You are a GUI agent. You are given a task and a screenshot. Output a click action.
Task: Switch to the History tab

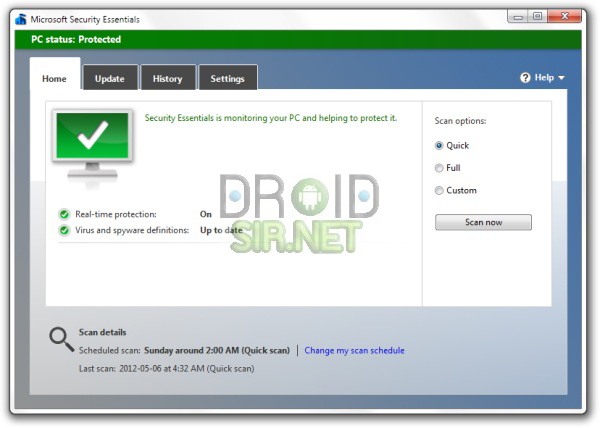[168, 78]
